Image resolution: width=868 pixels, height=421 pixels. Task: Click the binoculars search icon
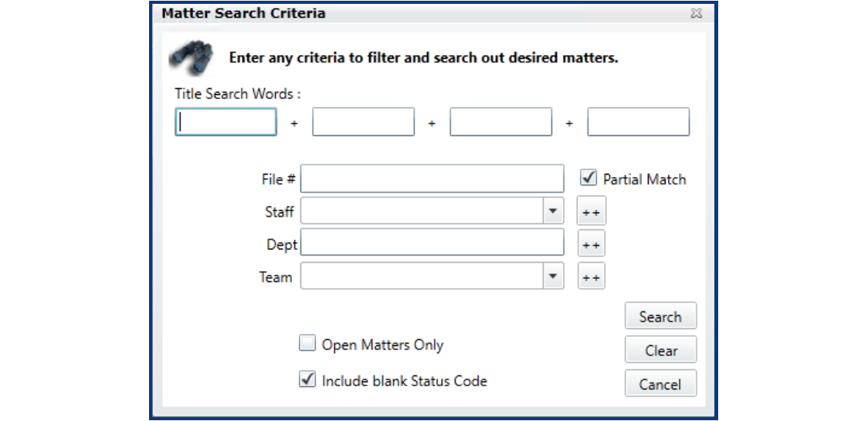[191, 58]
